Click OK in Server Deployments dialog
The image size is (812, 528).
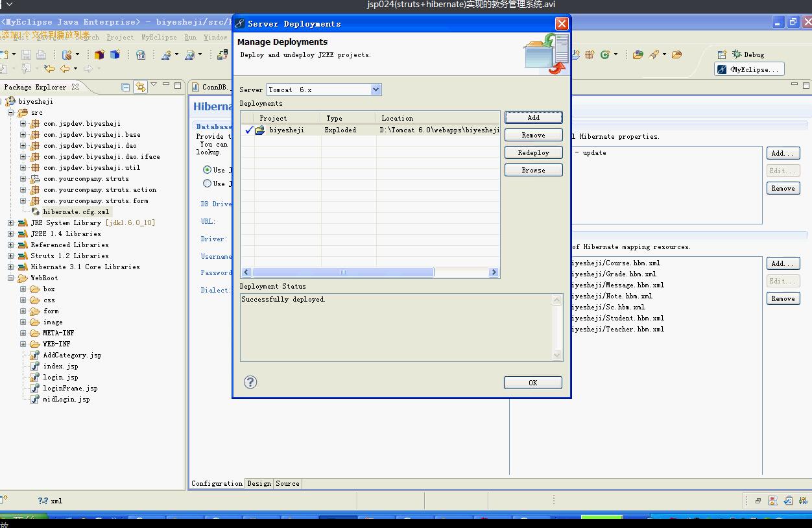(x=532, y=383)
